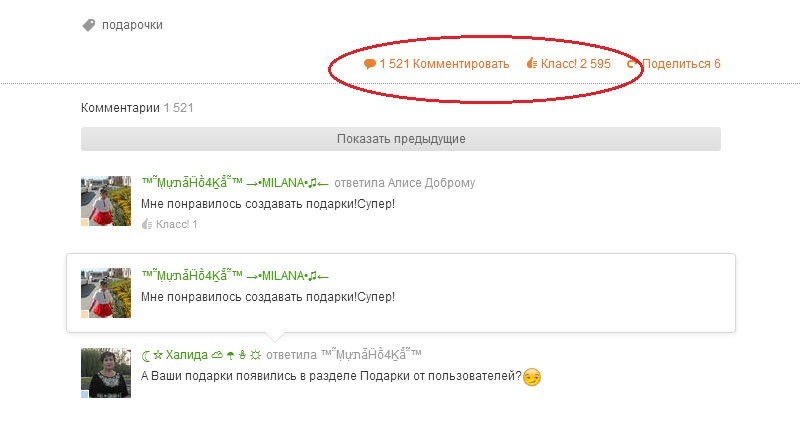Click the gray thumbs-up icon under the first comment
801x429 pixels.
point(147,224)
